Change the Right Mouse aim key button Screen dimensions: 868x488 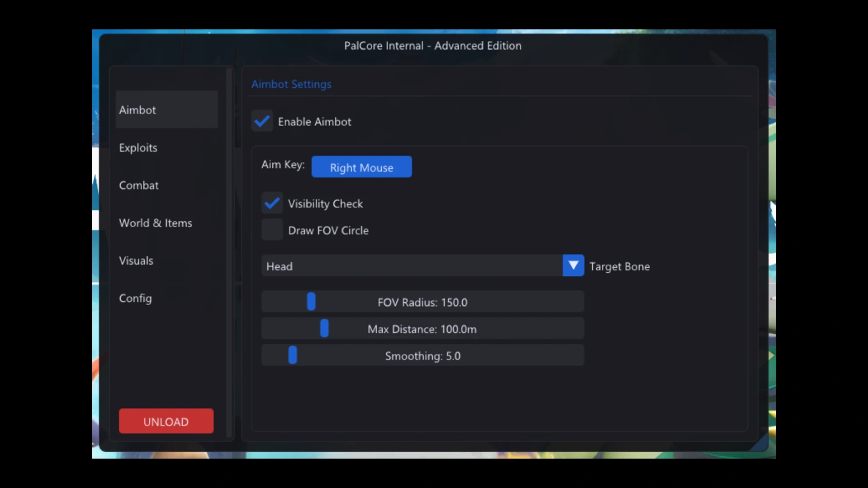[361, 167]
